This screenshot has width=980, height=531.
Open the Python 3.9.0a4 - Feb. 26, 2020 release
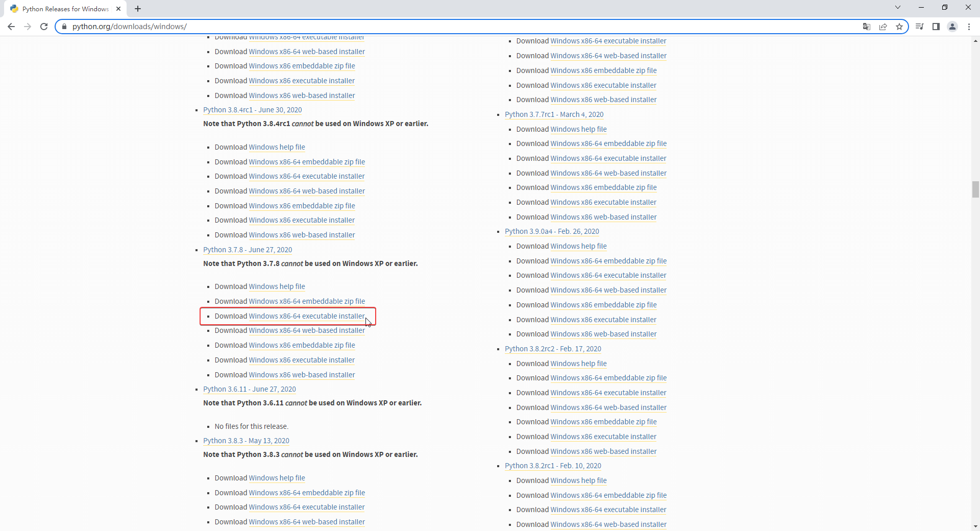(552, 231)
